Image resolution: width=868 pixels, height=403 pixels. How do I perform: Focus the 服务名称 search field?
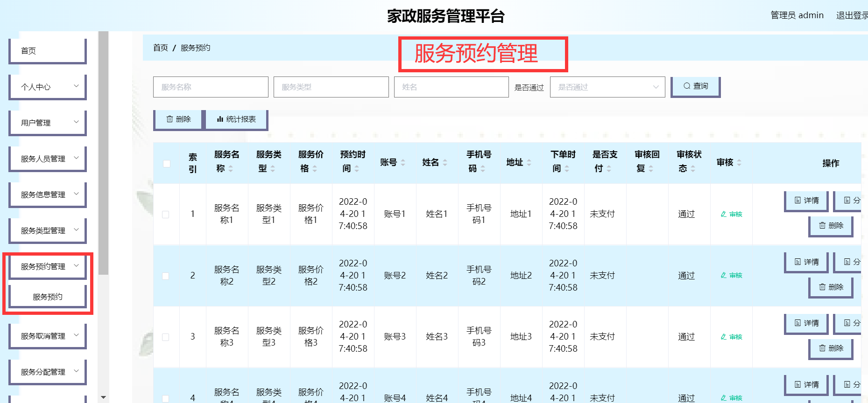(211, 87)
